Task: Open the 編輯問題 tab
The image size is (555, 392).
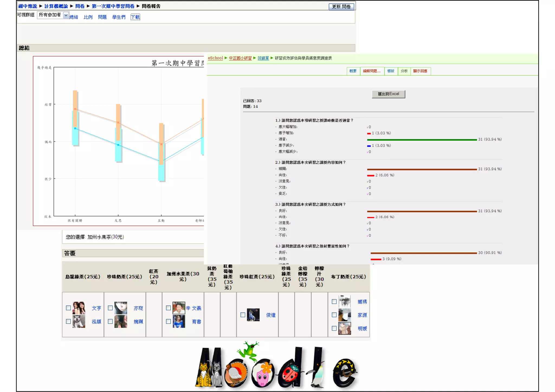Action: (x=372, y=71)
